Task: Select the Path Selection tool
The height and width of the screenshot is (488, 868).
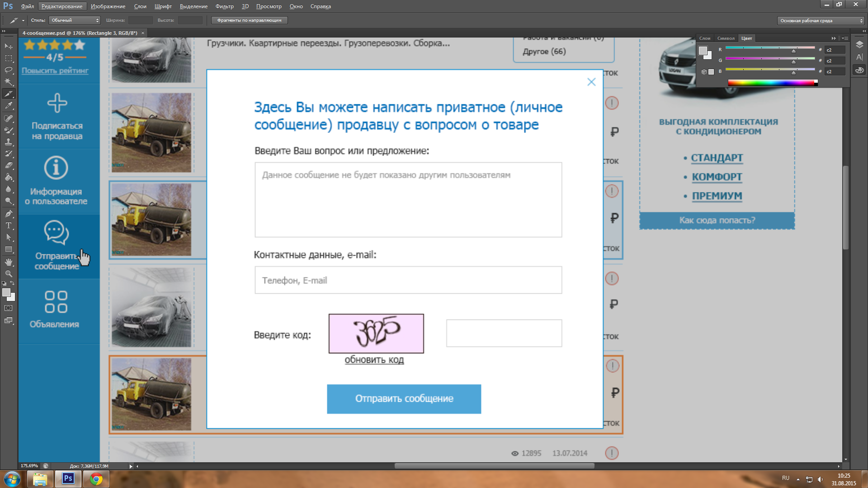Action: 9,237
